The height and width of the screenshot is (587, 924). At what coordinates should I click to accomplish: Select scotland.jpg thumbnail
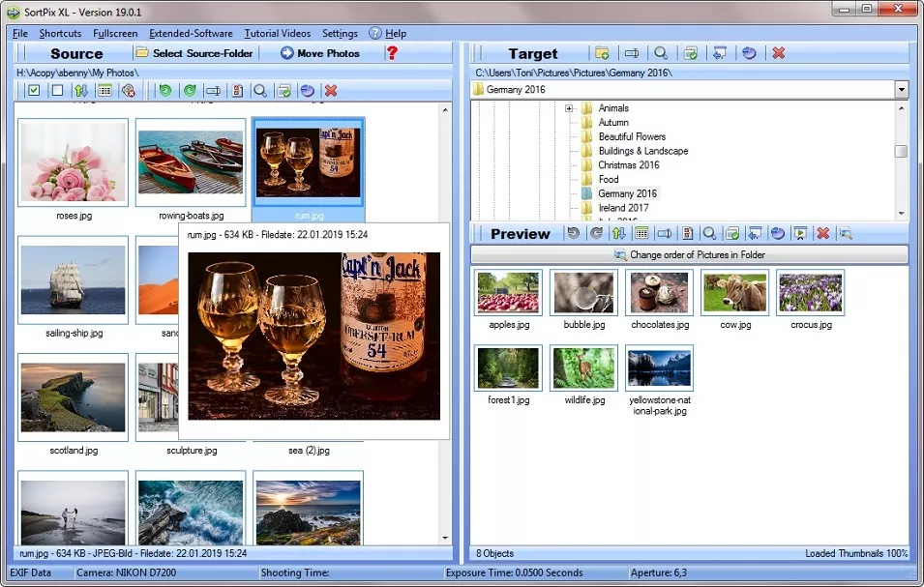(74, 397)
